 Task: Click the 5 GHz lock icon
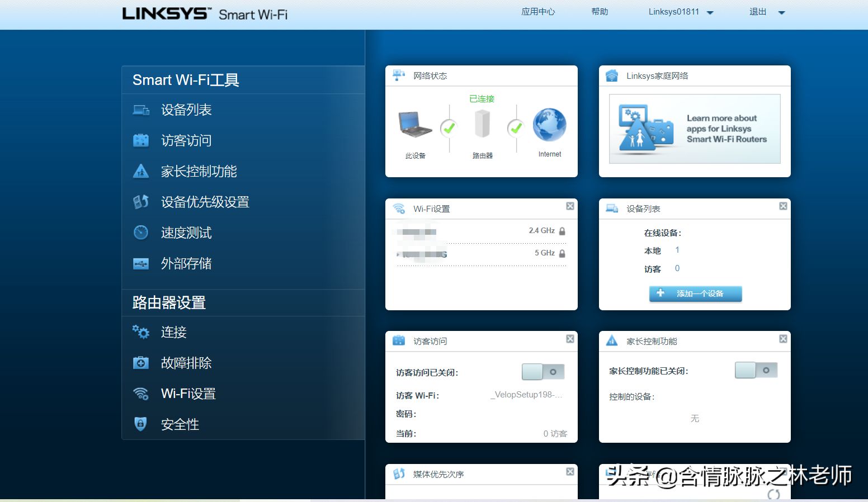click(562, 253)
